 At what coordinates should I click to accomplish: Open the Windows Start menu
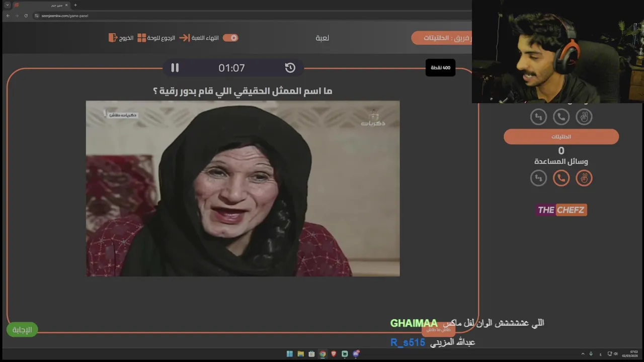289,354
